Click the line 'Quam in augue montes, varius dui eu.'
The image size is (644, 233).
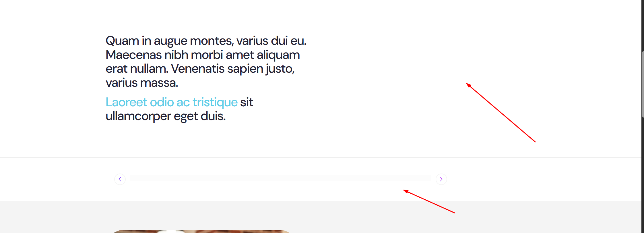click(x=206, y=41)
